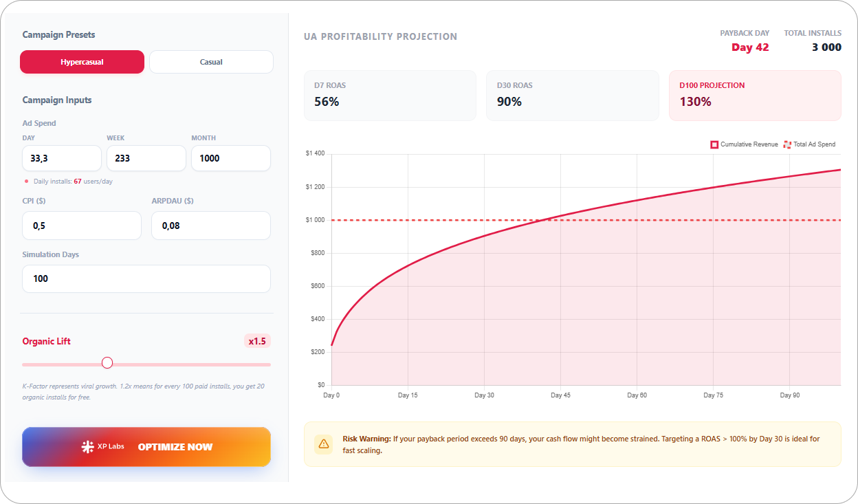Click the Organic Lift slider handle
The width and height of the screenshot is (858, 504).
point(107,362)
